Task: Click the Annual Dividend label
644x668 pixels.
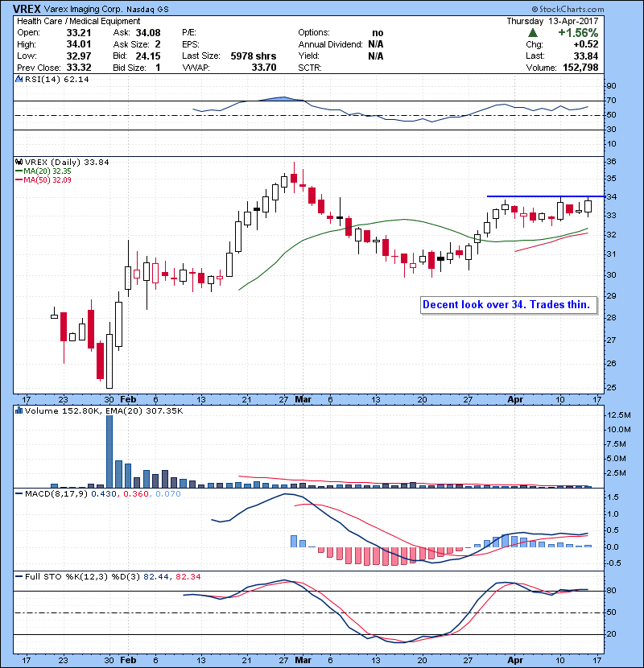Action: click(330, 44)
